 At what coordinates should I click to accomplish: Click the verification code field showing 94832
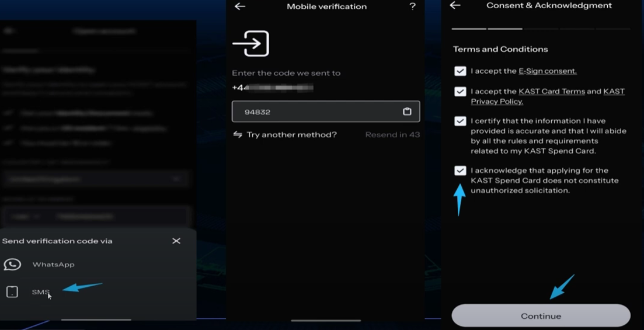pyautogui.click(x=315, y=112)
